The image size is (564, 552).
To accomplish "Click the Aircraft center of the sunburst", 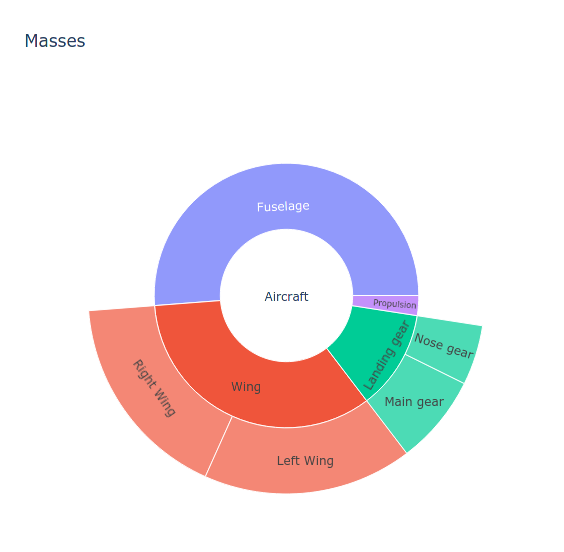I will pyautogui.click(x=286, y=296).
